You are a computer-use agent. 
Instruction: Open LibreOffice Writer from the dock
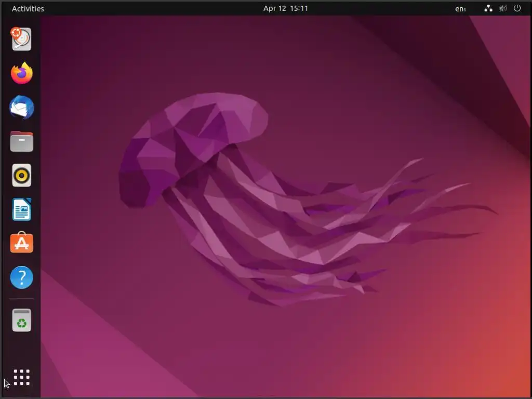(22, 209)
